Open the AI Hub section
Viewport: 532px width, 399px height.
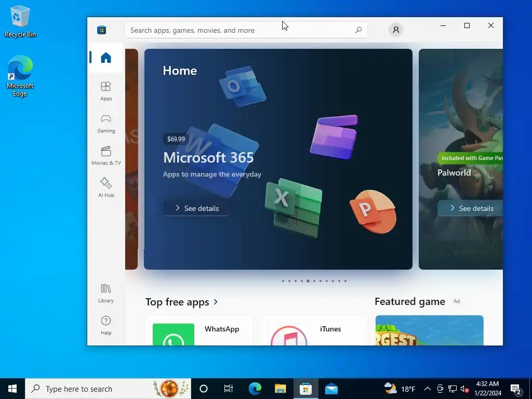(106, 187)
